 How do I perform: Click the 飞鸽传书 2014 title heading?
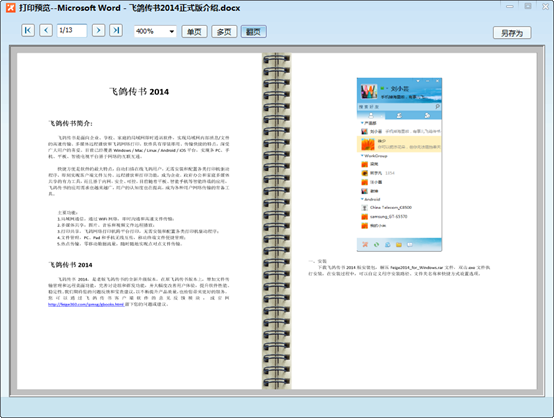click(x=139, y=92)
